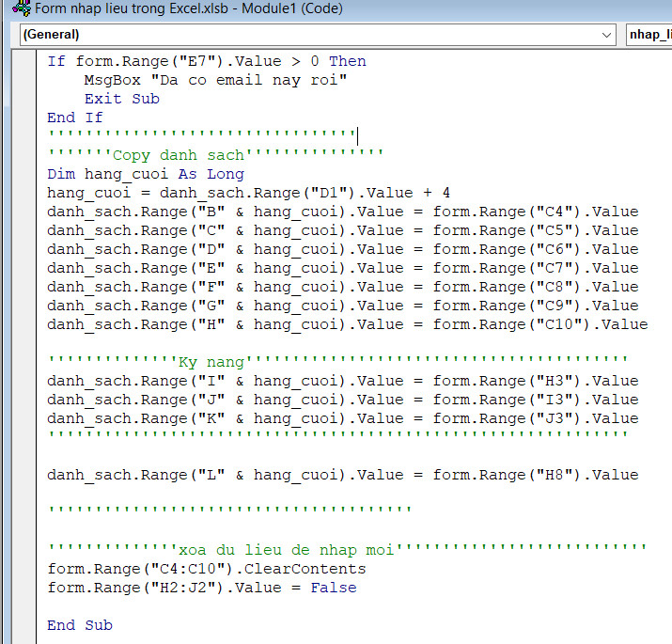Click the 'End Sub' line
672x644 pixels.
coord(80,625)
